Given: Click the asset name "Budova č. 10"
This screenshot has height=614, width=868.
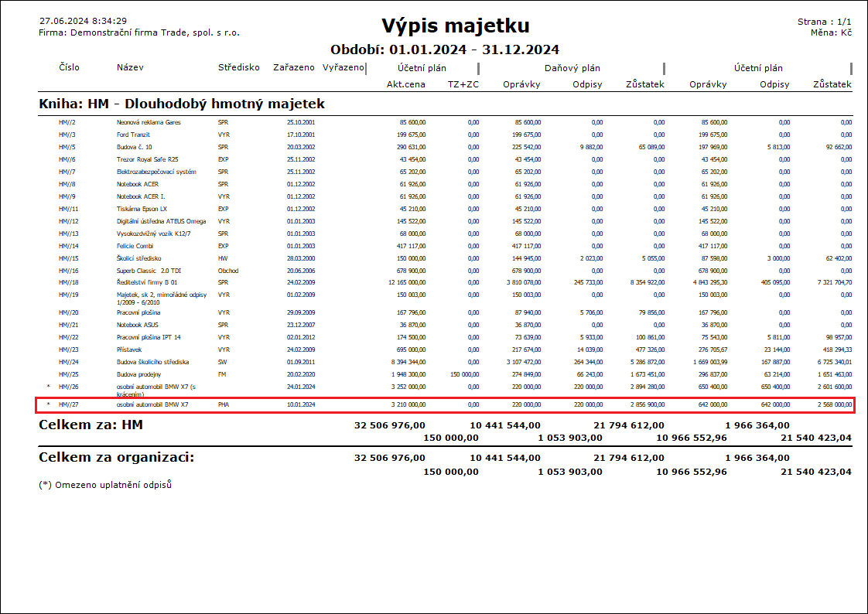Looking at the screenshot, I should pyautogui.click(x=134, y=147).
